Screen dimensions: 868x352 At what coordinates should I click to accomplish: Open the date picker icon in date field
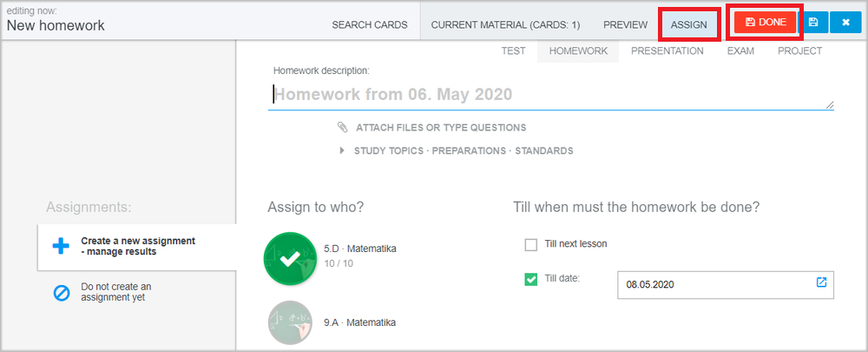point(821,282)
